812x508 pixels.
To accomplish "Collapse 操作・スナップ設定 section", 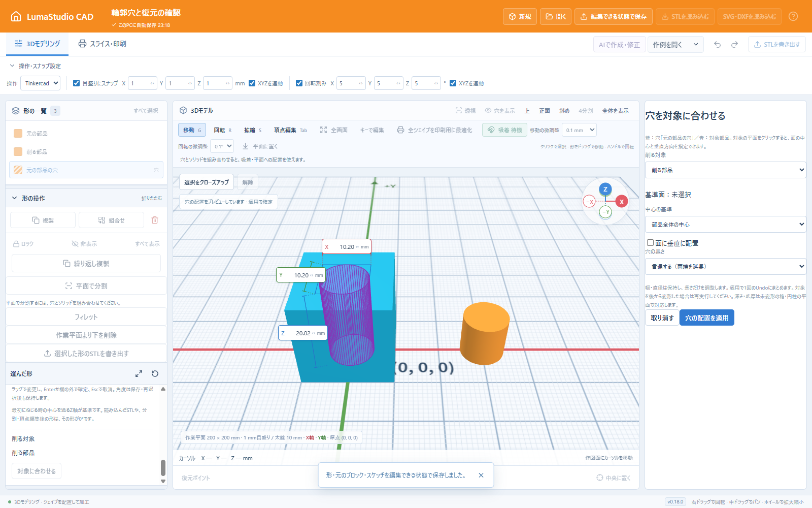I will pyautogui.click(x=35, y=66).
